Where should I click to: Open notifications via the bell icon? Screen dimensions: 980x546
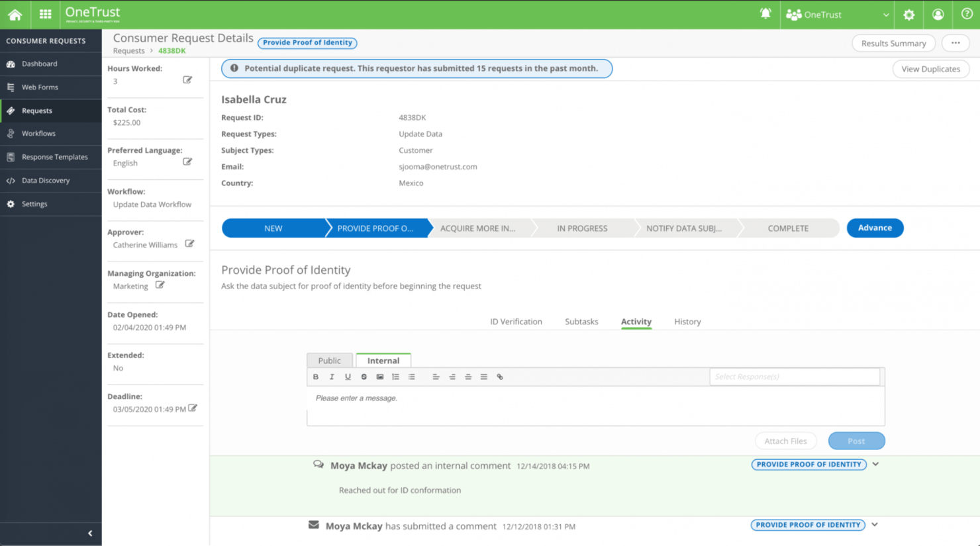[x=766, y=14]
